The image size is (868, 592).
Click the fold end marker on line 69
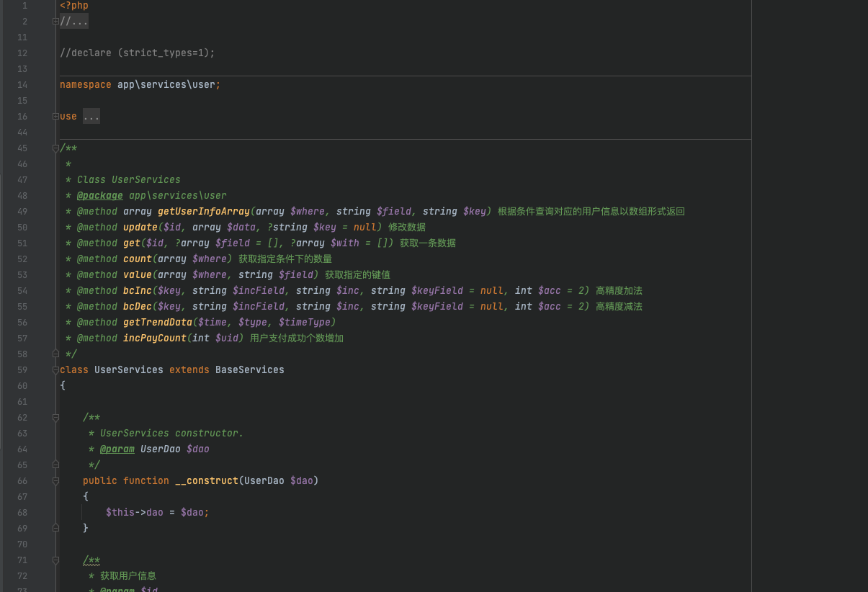pos(55,528)
